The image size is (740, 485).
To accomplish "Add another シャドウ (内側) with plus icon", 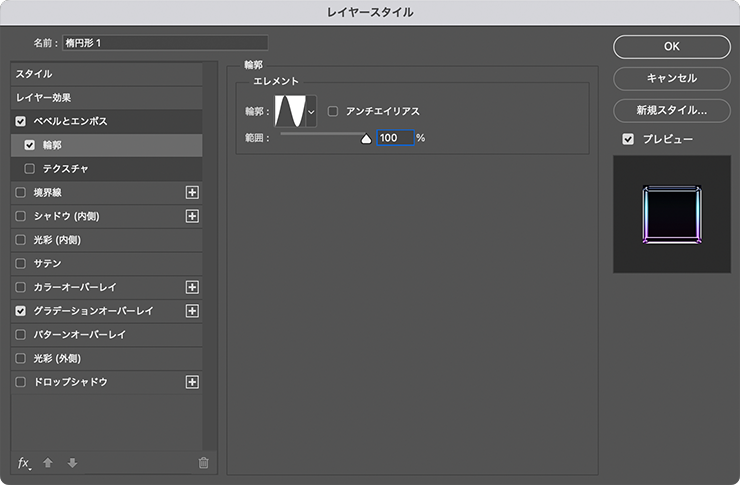I will tap(193, 216).
